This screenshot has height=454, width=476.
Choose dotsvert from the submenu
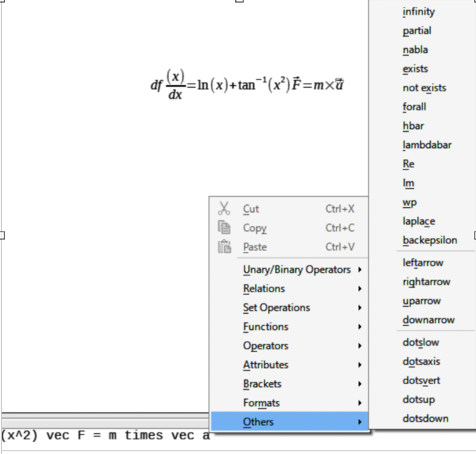point(422,381)
